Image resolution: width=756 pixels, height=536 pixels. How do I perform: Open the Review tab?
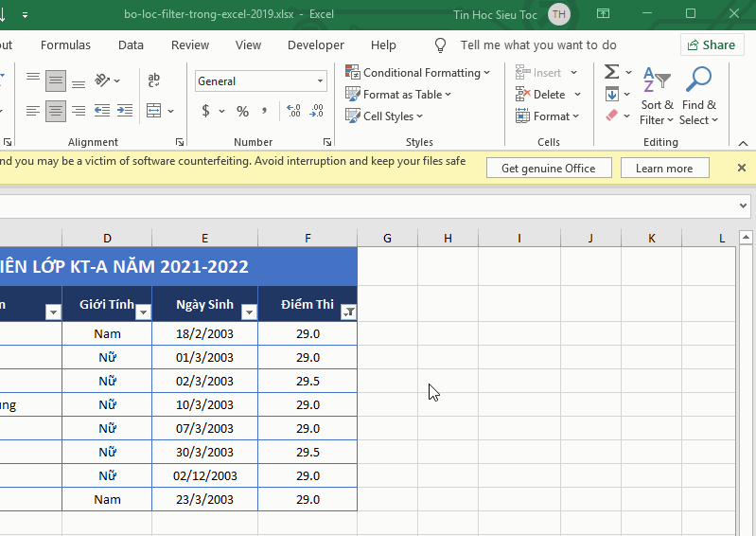pos(190,45)
